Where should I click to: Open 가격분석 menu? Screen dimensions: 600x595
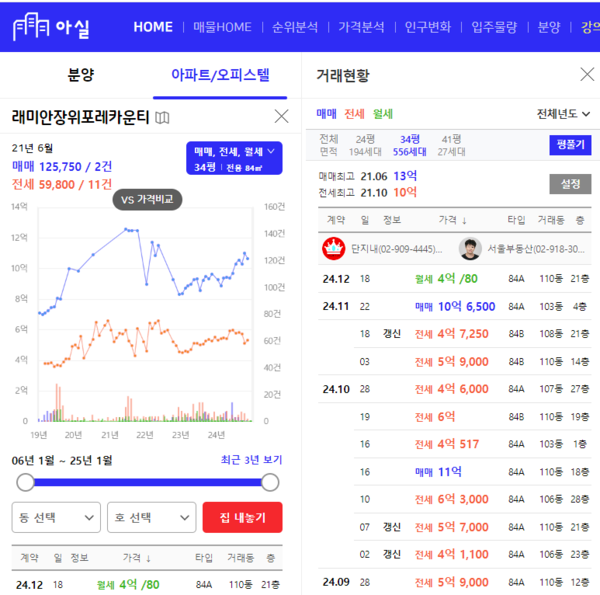pos(361,27)
